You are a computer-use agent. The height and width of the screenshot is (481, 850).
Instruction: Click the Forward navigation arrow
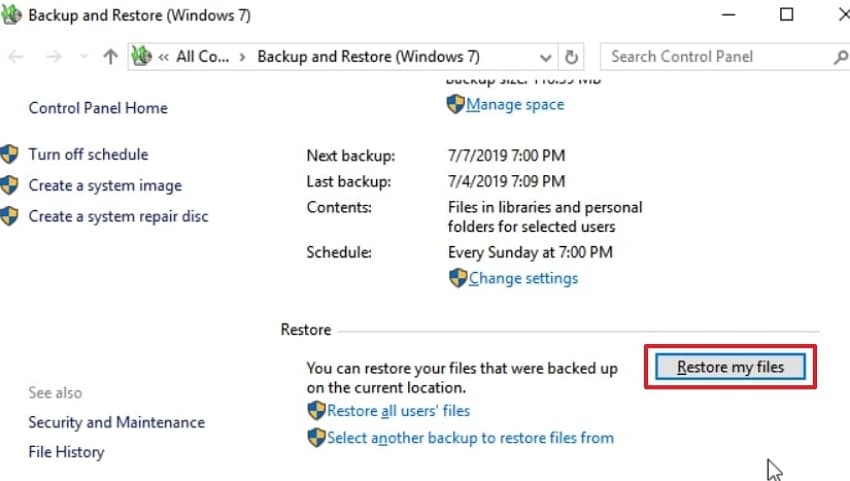[x=53, y=57]
